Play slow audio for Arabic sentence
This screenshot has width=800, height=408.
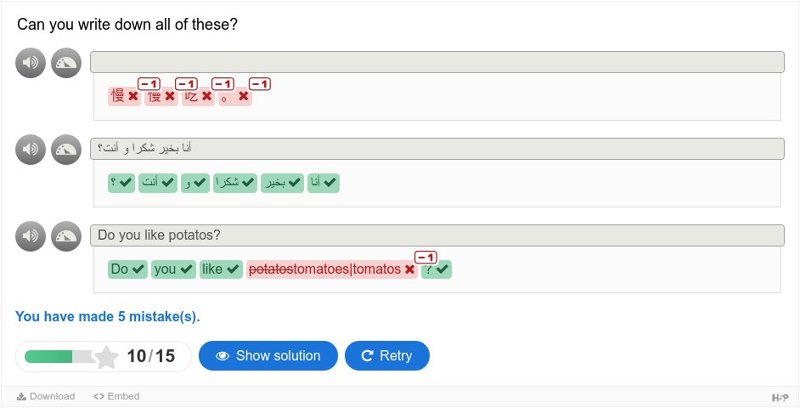tap(66, 149)
